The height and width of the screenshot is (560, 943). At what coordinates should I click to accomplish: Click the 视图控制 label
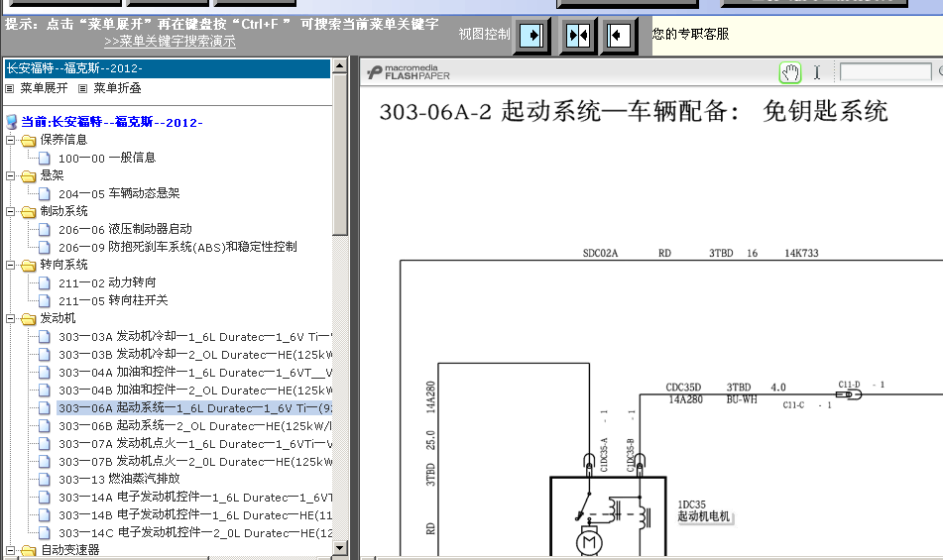click(484, 35)
